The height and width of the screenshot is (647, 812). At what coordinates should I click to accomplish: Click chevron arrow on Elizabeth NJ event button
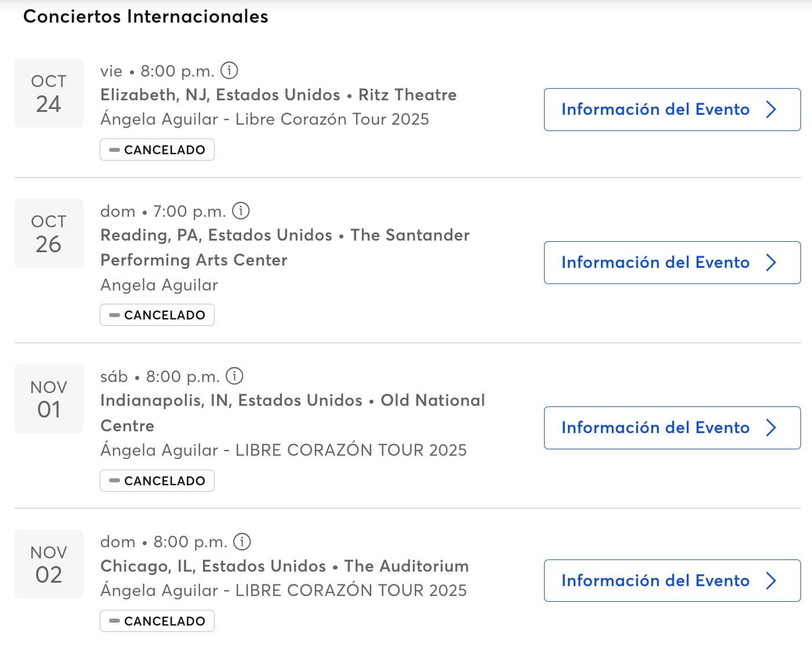[x=771, y=110]
